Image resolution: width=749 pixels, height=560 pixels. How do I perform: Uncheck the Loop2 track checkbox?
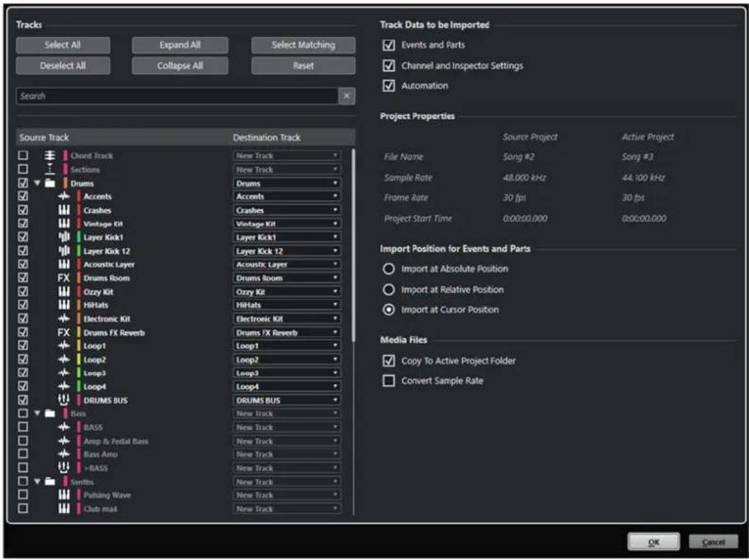(x=23, y=359)
